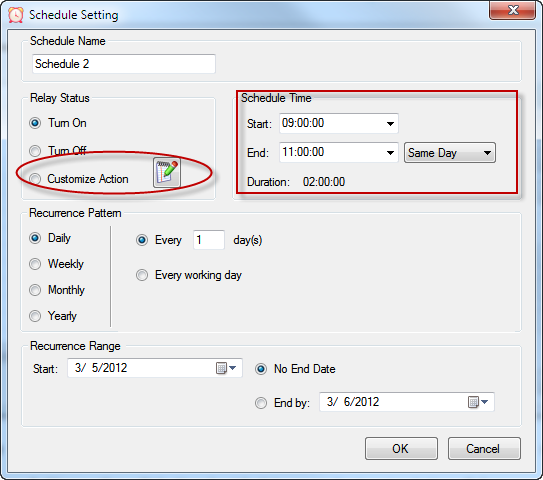Set recurrence pattern to Weekly
The image size is (543, 480).
click(x=35, y=264)
